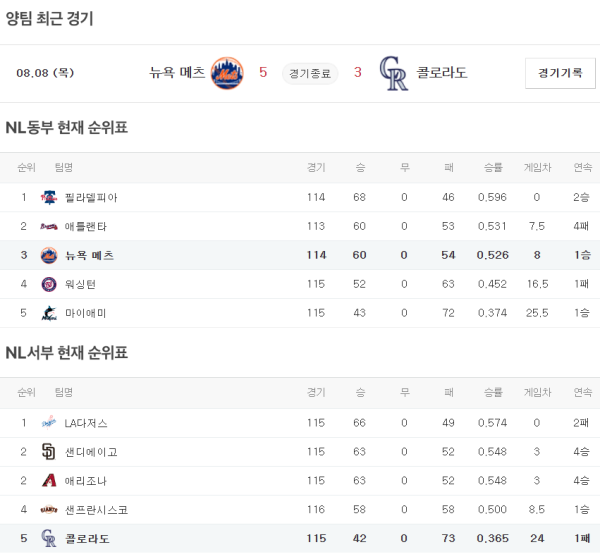
Task: Click the Arizona team logo in standings
Action: coord(48,481)
